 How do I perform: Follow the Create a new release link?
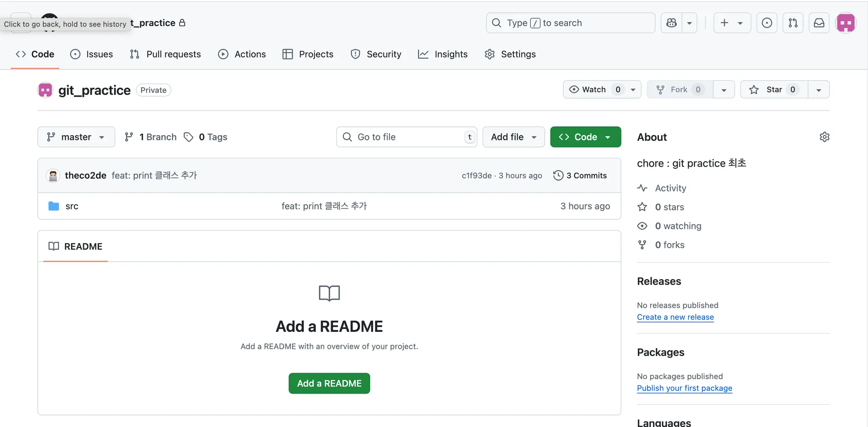click(675, 317)
